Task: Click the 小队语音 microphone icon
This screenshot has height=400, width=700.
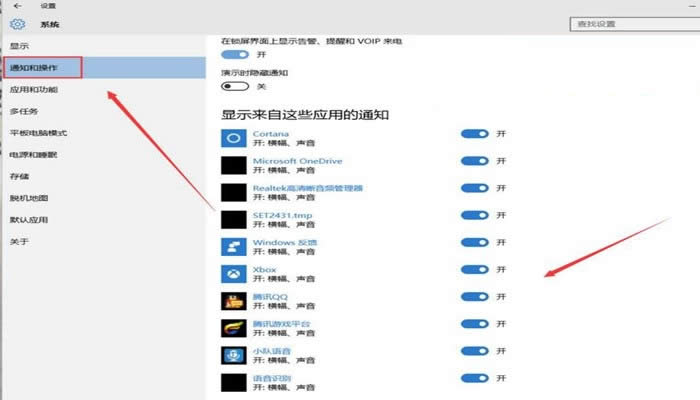Action: tap(231, 355)
